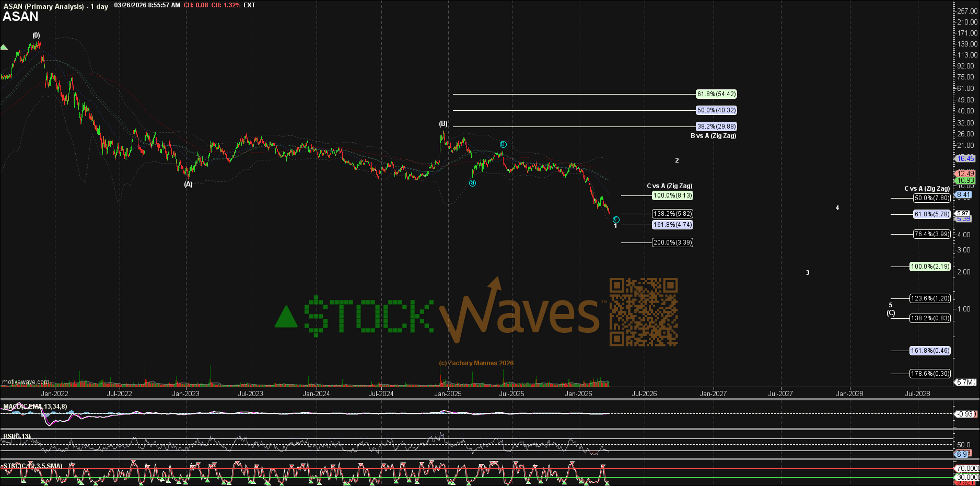Screen dimensions: 980x486
Task: Click the green triangle marker under ASAN title
Action: 4,48
